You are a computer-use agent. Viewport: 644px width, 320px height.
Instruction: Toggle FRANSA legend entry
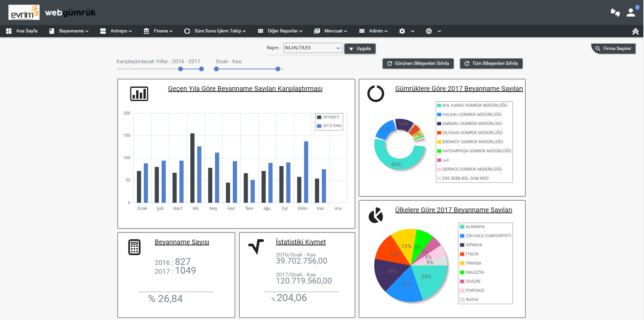coord(471,263)
